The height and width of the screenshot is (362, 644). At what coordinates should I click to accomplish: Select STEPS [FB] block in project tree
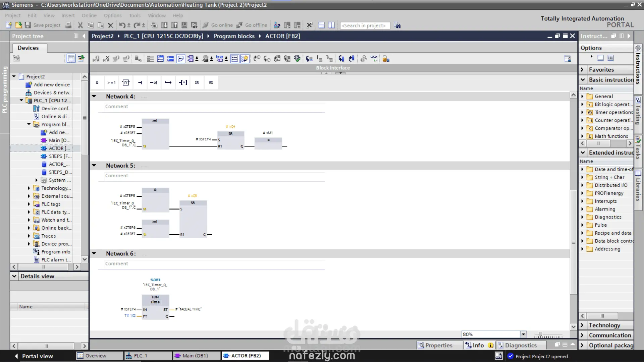tap(56, 156)
